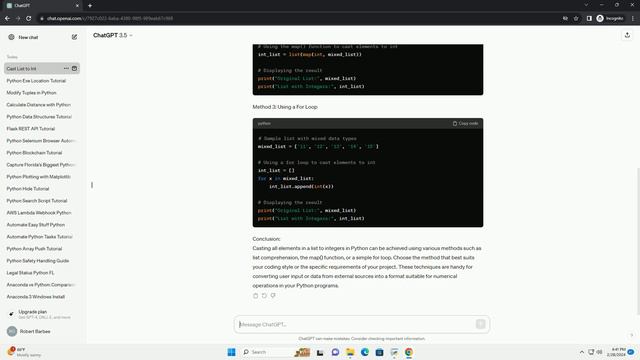Click the browser back arrow

(7, 18)
